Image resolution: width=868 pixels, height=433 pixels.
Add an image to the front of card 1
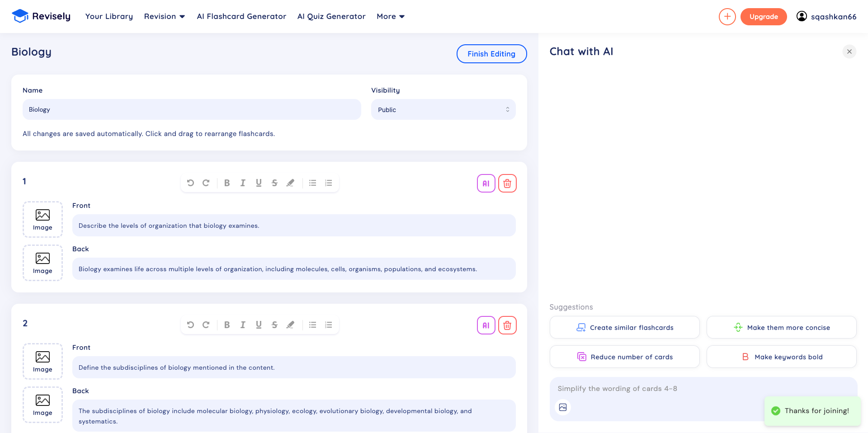coord(42,219)
